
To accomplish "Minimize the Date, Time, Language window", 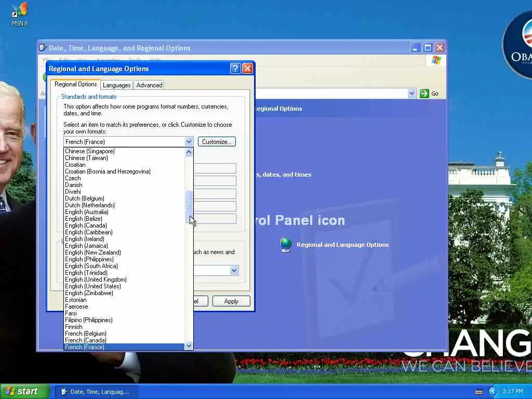I will (x=415, y=47).
